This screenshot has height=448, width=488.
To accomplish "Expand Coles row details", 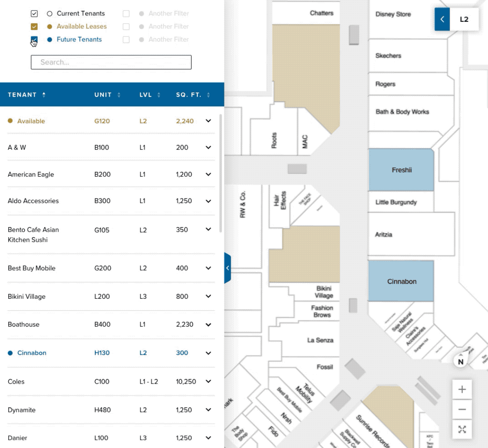I will point(208,381).
